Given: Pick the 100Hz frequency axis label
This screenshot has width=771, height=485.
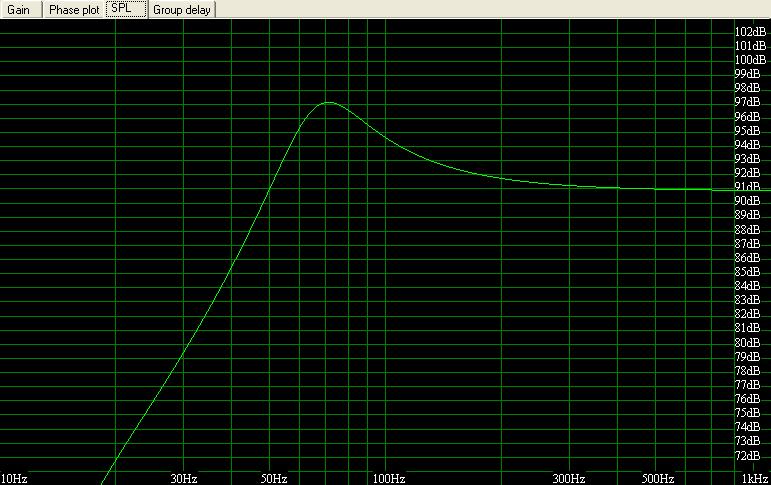Looking at the screenshot, I should tap(390, 478).
